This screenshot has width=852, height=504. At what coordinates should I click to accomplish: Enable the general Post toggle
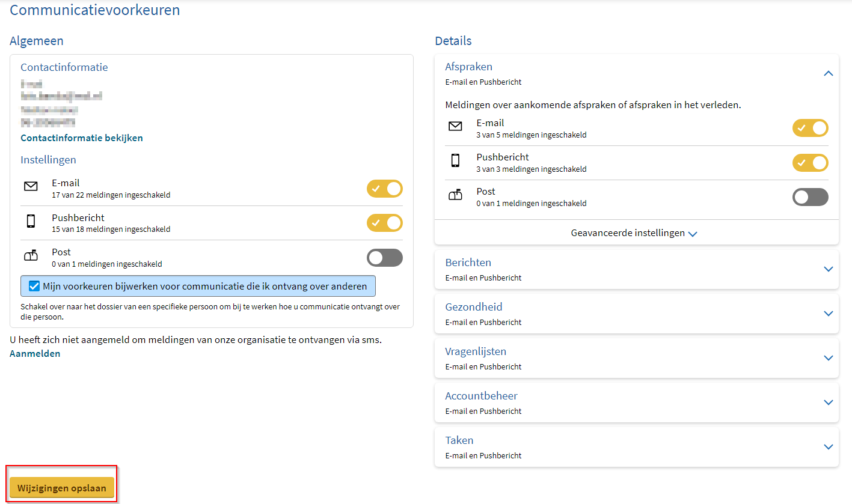click(x=384, y=258)
